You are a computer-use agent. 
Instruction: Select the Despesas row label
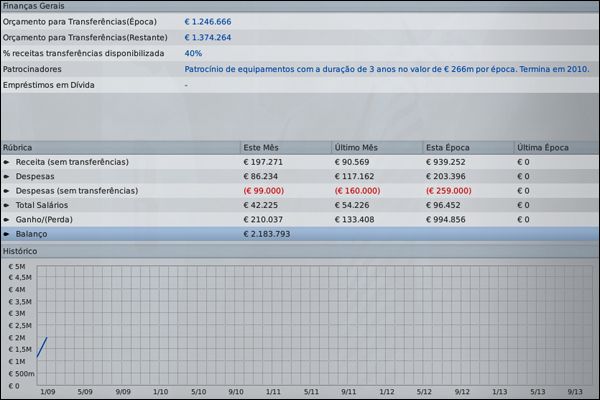click(35, 176)
